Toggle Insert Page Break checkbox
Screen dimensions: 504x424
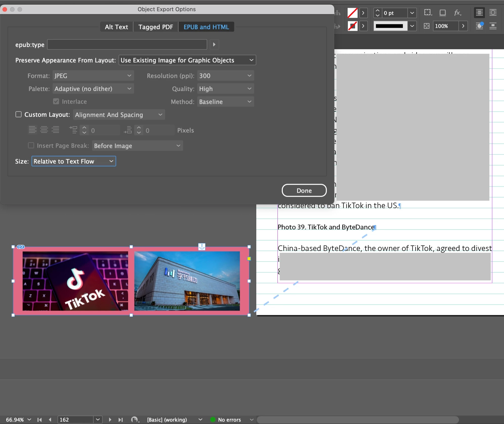point(31,145)
